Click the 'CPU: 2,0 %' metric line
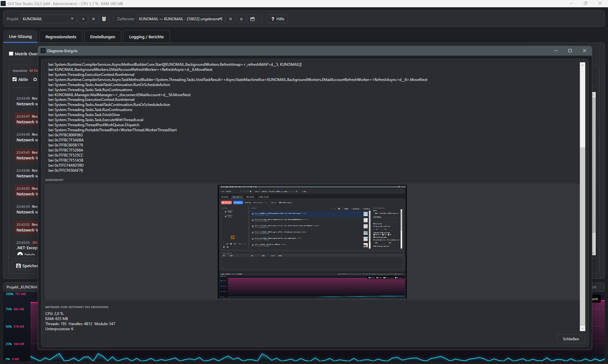 54,314
